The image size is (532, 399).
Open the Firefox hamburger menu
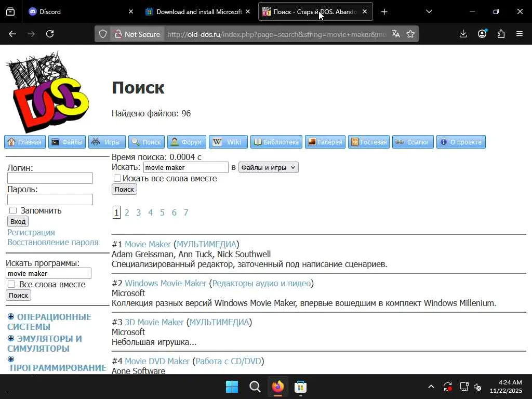(520, 34)
